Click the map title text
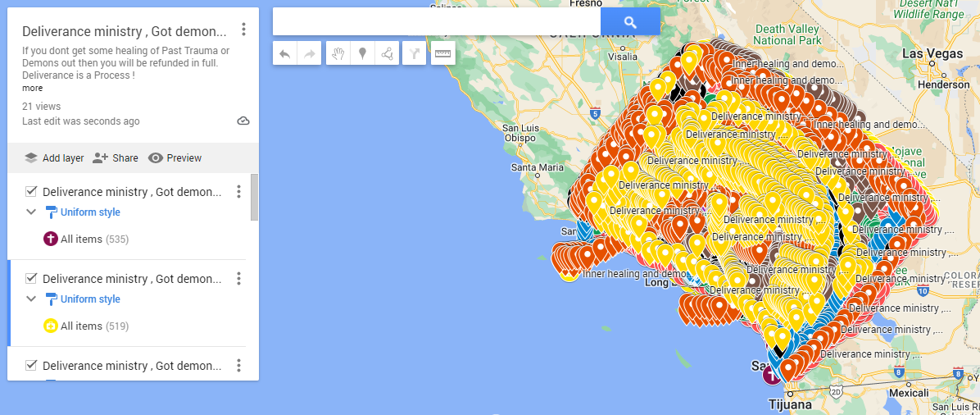Viewport: 980px width, 415px height. [125, 31]
